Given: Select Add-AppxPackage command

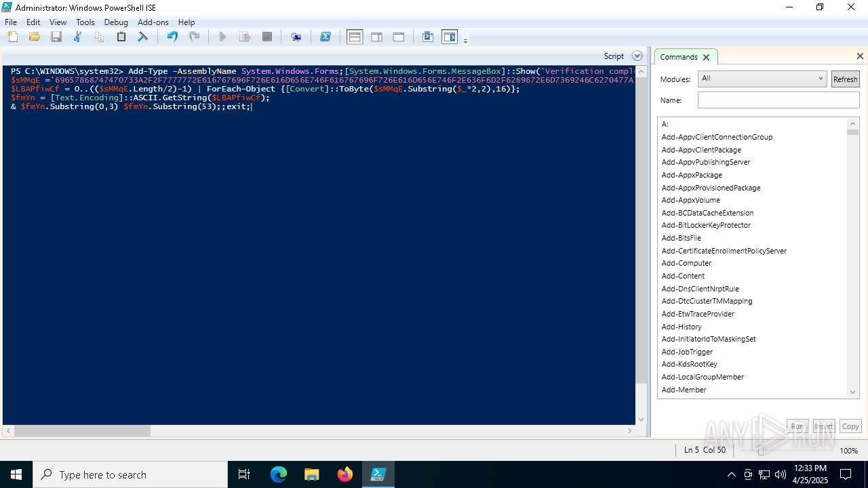Looking at the screenshot, I should (x=692, y=175).
